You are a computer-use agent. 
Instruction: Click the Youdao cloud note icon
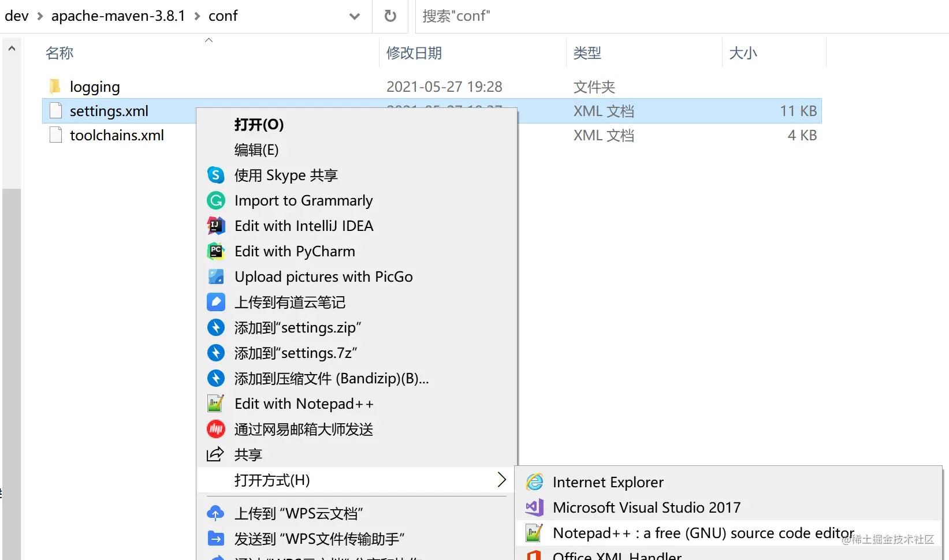click(215, 302)
